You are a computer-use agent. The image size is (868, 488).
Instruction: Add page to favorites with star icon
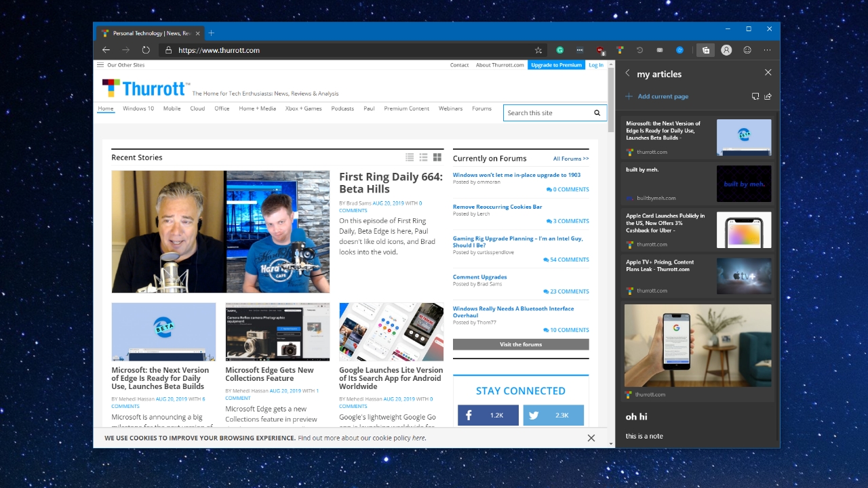538,50
